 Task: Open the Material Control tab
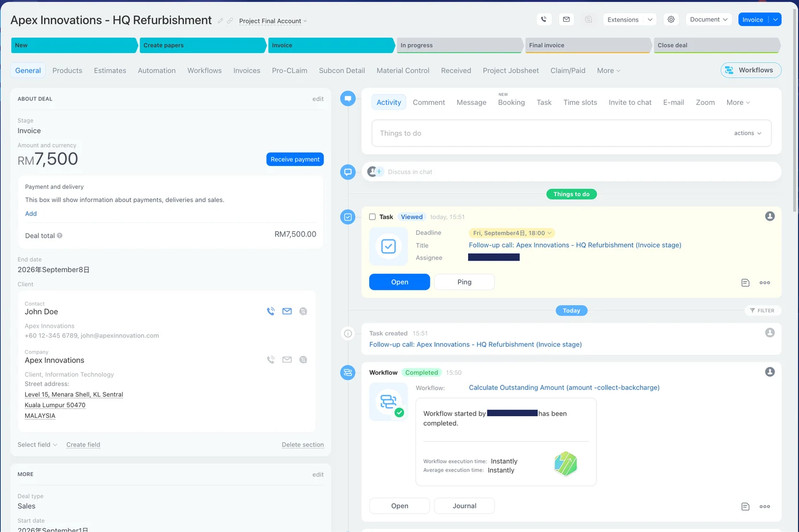403,71
